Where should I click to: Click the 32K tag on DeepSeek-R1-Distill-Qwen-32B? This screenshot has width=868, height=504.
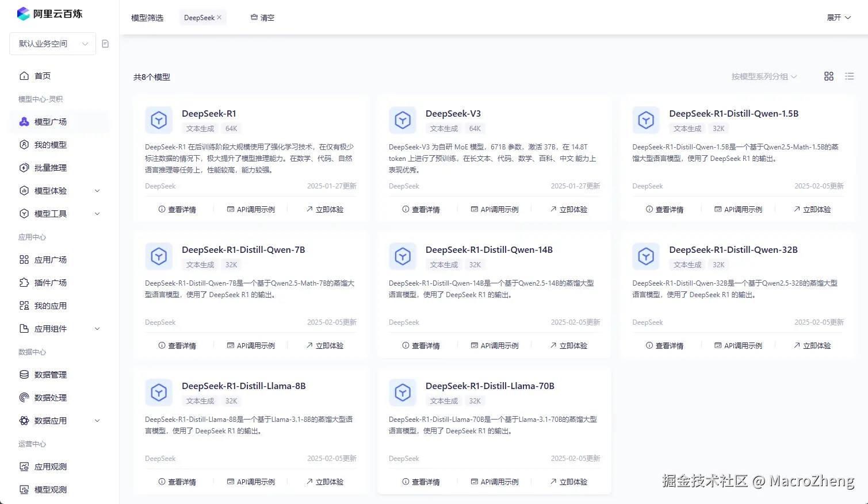pos(719,265)
